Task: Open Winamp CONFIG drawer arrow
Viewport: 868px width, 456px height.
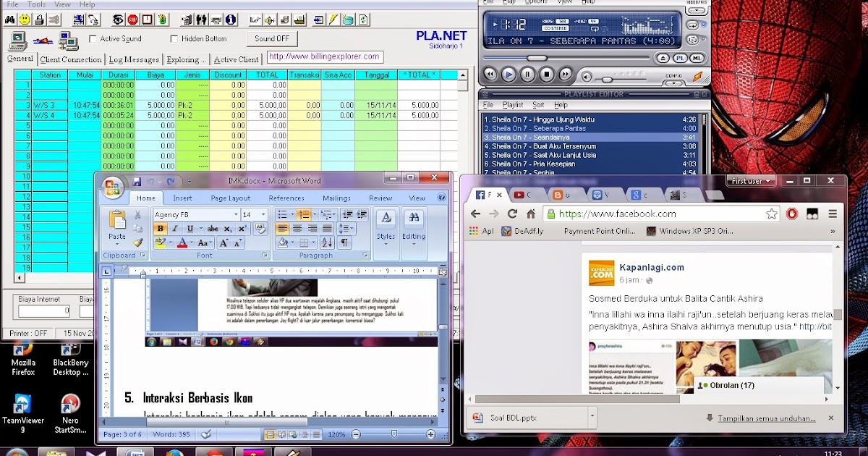Action: click(674, 83)
